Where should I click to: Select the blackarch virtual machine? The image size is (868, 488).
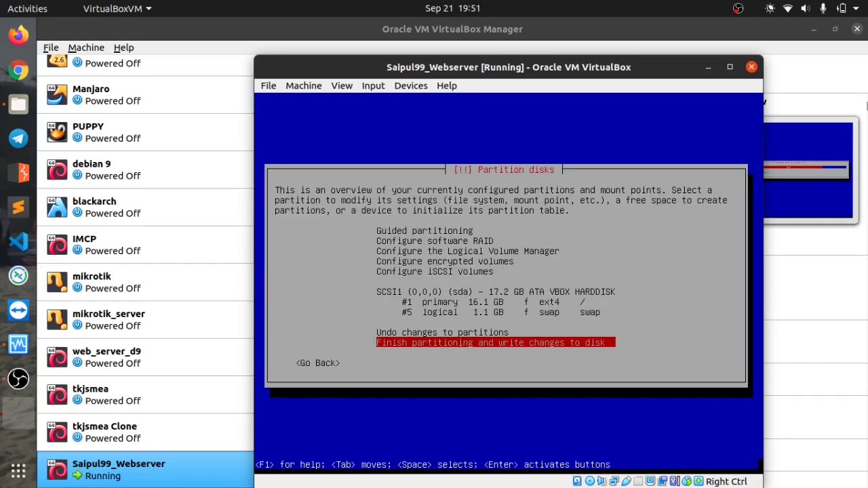[146, 207]
